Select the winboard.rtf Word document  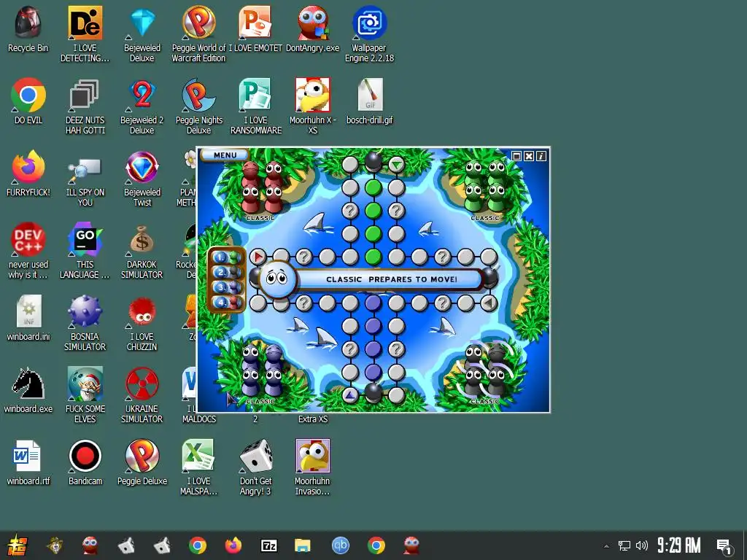(x=28, y=462)
